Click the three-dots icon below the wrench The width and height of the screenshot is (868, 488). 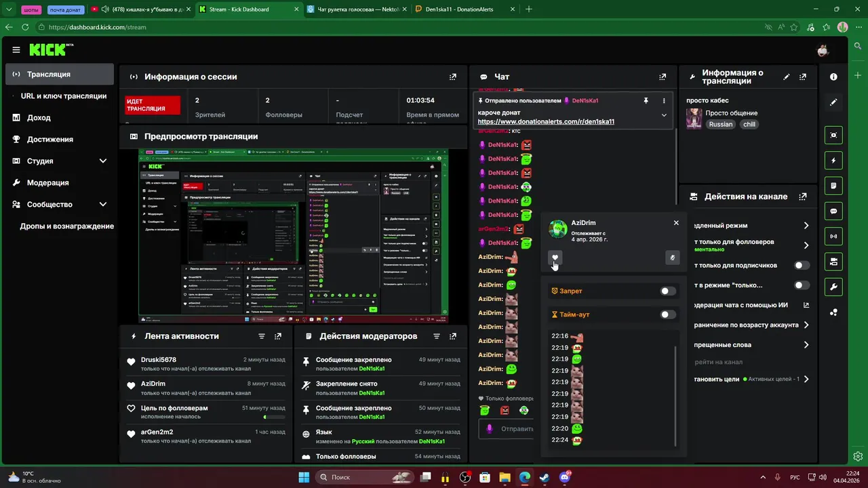pyautogui.click(x=833, y=312)
